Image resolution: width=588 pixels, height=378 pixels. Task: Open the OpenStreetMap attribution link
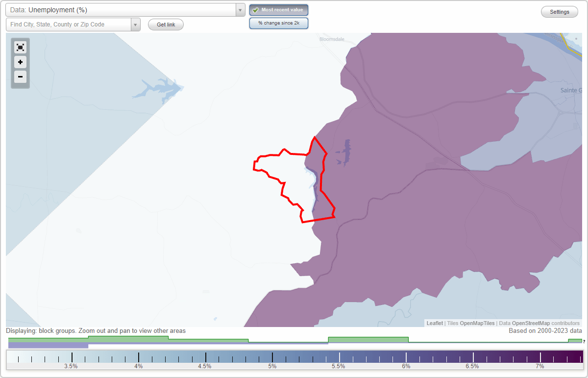pos(531,323)
